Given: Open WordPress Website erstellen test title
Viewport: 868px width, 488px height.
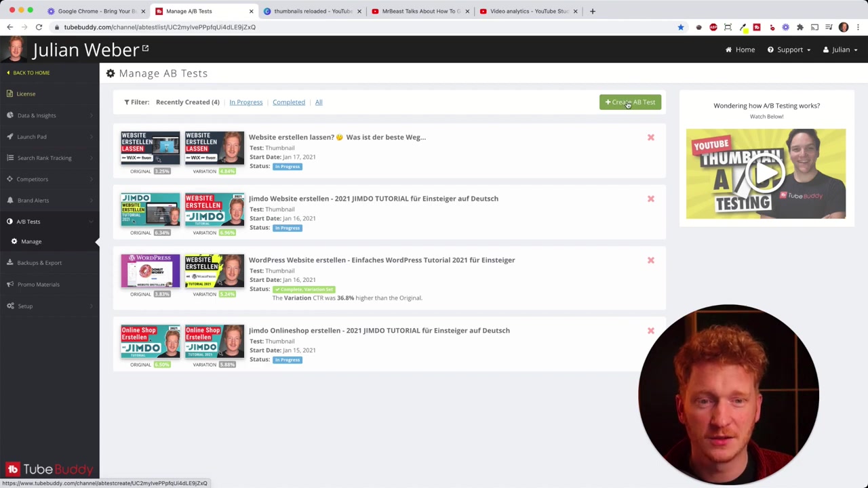Looking at the screenshot, I should (382, 260).
